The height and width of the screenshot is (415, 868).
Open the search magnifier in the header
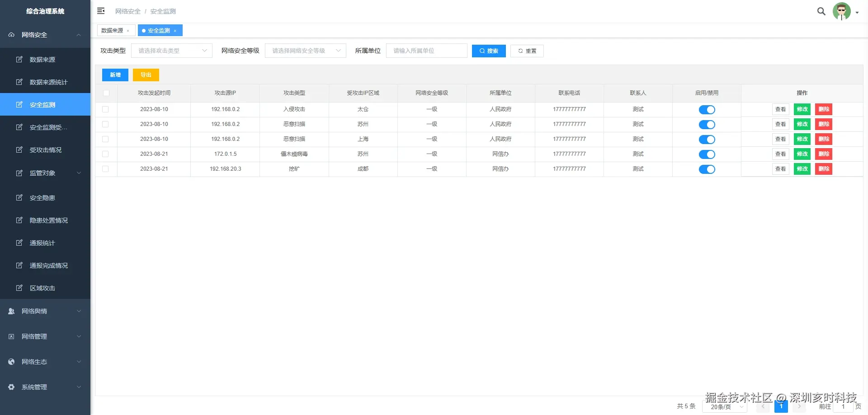821,11
